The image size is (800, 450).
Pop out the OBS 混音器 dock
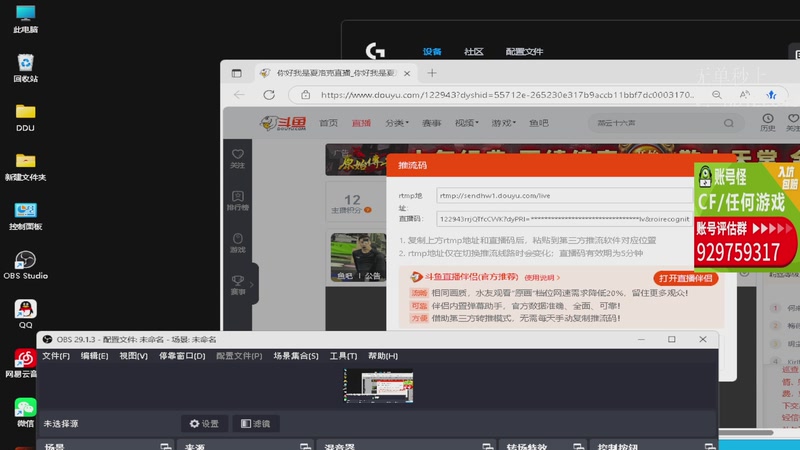pyautogui.click(x=487, y=447)
